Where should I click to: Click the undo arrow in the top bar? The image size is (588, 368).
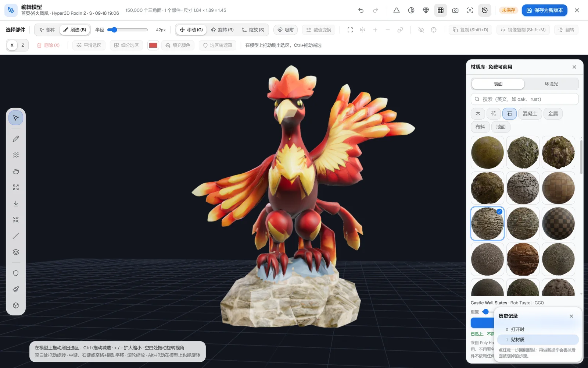pos(361,10)
